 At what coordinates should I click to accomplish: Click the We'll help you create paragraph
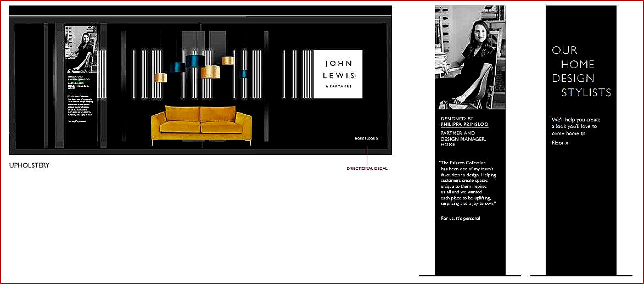[576, 126]
